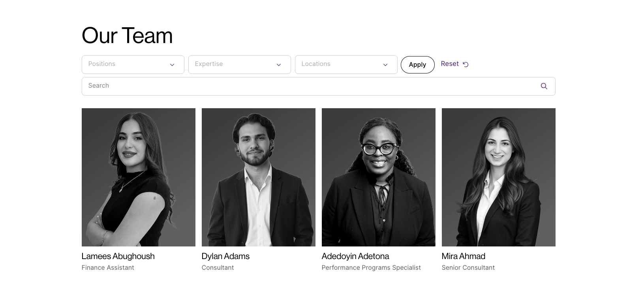The image size is (644, 282).
Task: Click the Mira Ahmad name link
Action: click(463, 256)
